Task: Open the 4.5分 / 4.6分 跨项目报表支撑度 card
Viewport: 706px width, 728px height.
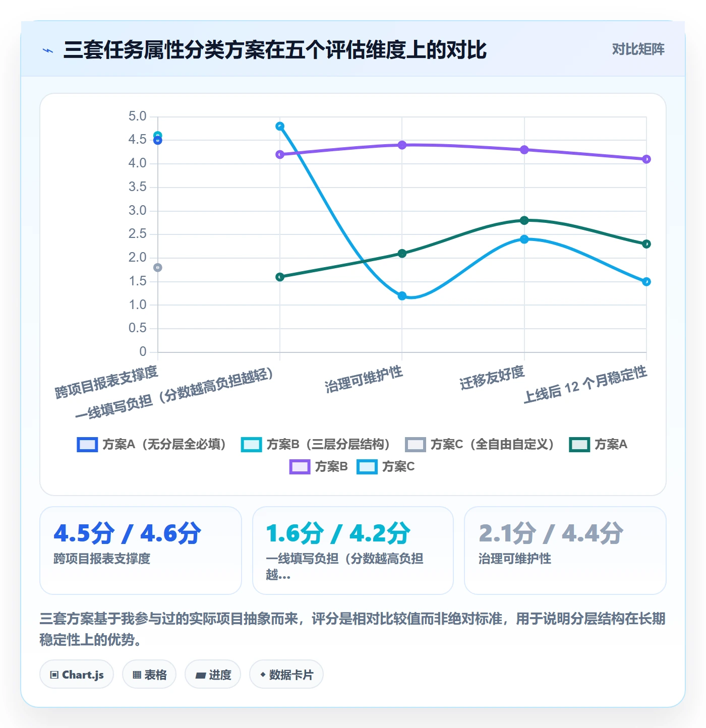Action: tap(141, 551)
